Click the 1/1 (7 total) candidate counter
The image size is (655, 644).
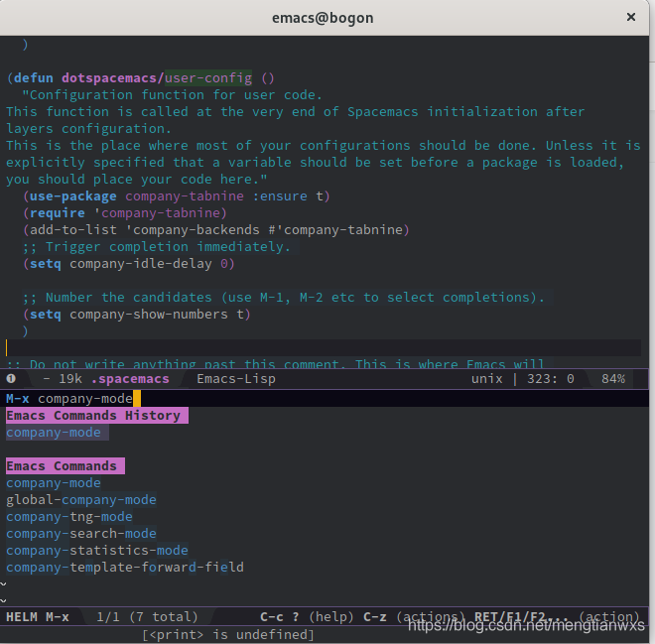tap(147, 617)
